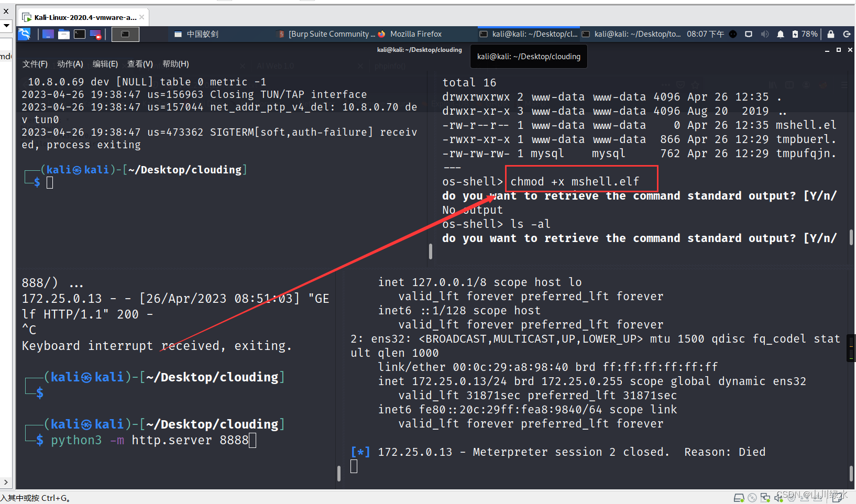Click the top-right pane scrollbar handle

click(851, 237)
